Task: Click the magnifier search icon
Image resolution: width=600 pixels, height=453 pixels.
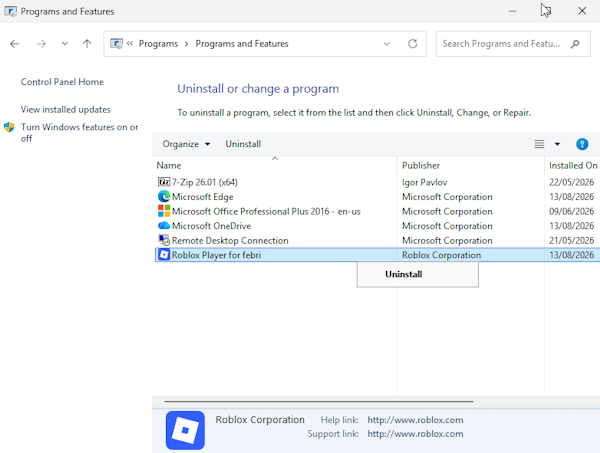Action: click(x=575, y=44)
